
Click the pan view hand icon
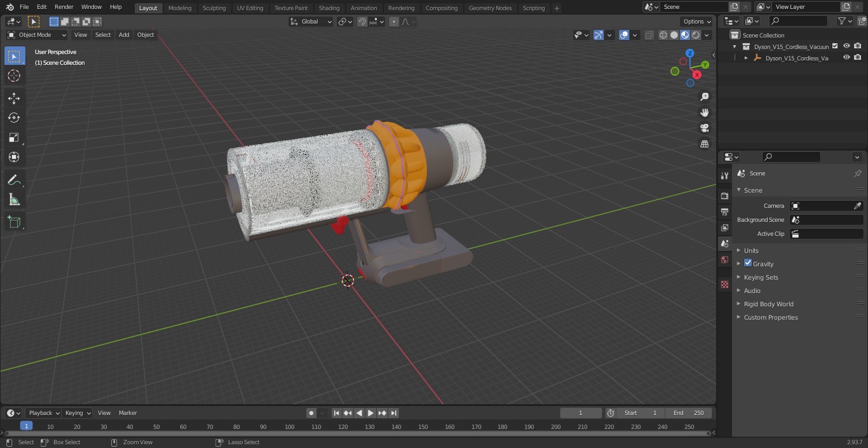pos(704,112)
